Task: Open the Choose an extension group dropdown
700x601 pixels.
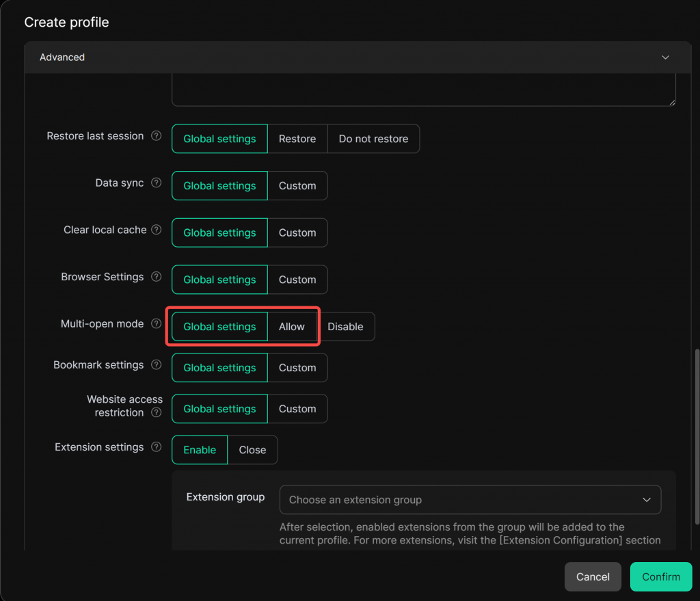Action: coord(470,500)
